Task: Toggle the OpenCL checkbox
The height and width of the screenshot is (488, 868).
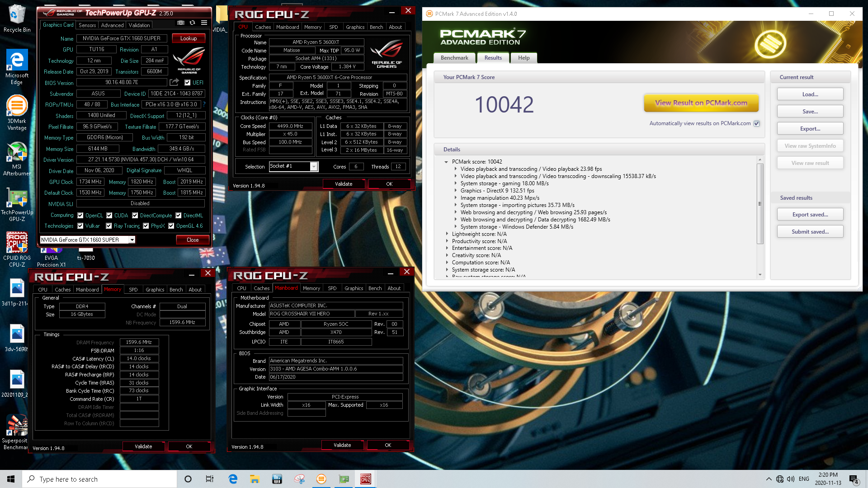Action: [80, 216]
